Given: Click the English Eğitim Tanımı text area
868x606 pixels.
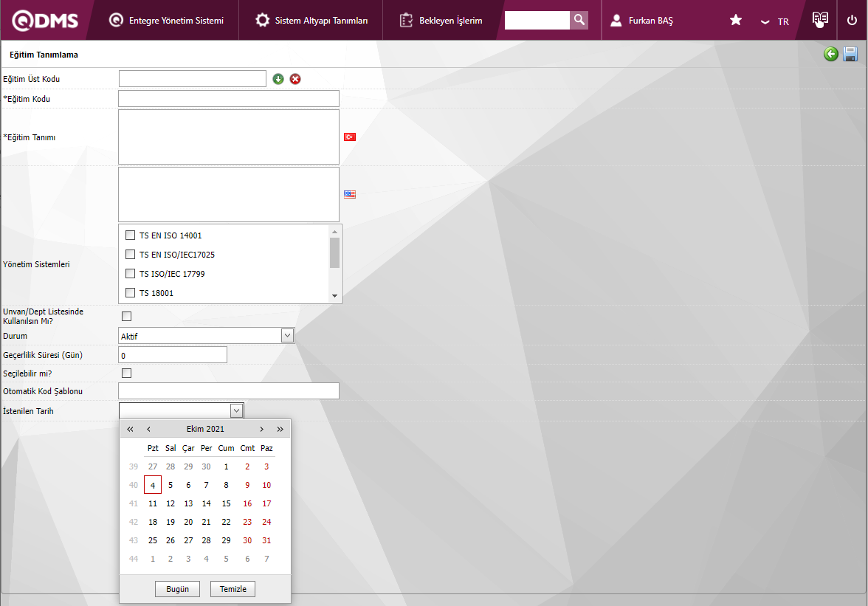Looking at the screenshot, I should tap(229, 194).
